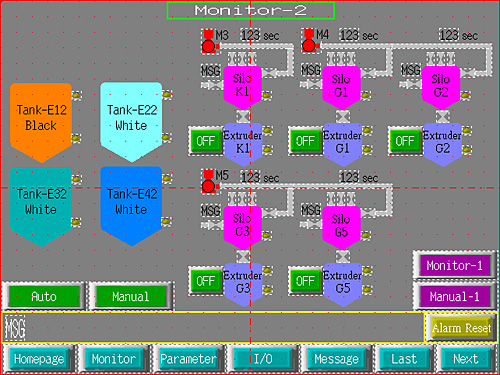Screen dimensions: 500x375
Task: Click the M3 motor icon
Action: tap(209, 41)
